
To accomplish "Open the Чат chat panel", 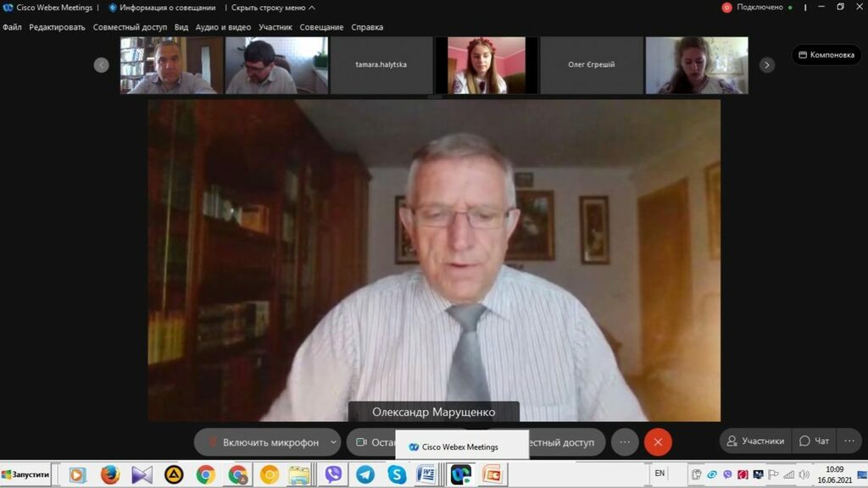I will click(x=814, y=441).
